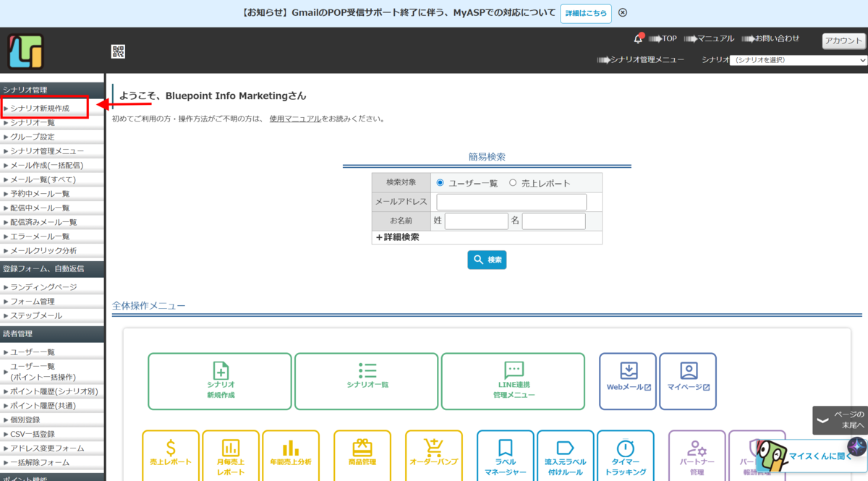Click the MyASP logo icon
This screenshot has height=481, width=868.
tap(26, 52)
